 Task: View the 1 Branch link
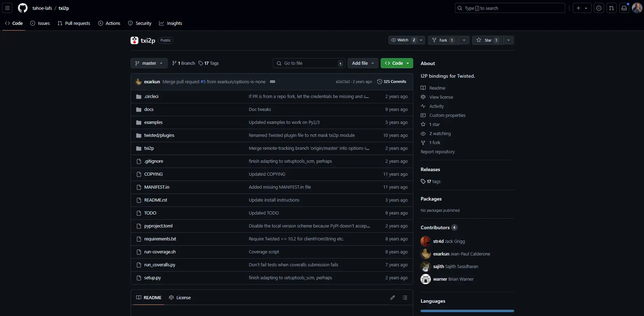[184, 63]
